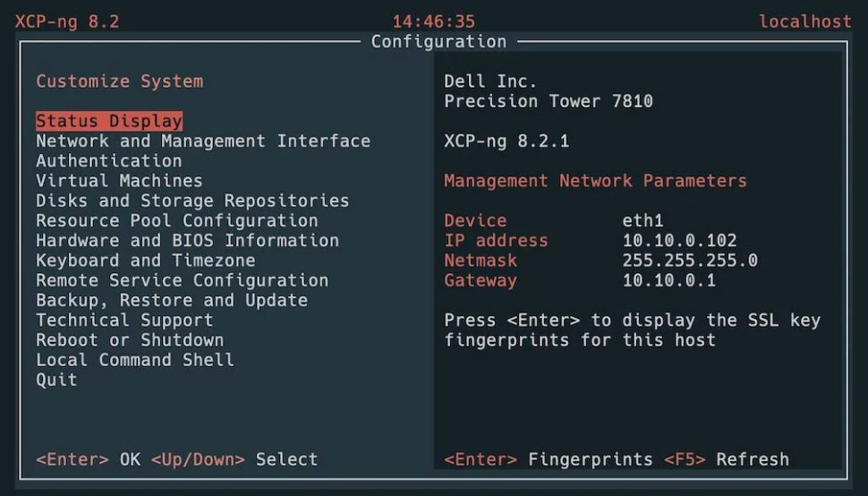
Task: Open Hardware and BIOS Information
Action: (x=188, y=240)
